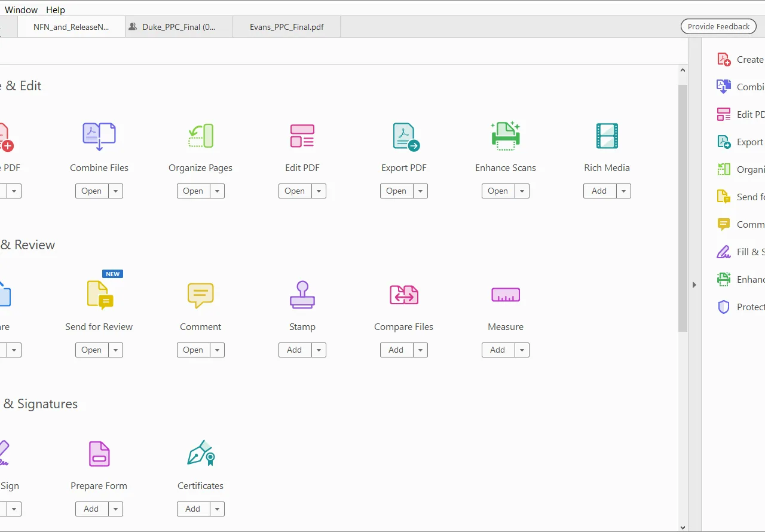Expand dropdown arrow next to Compare Files Add
Viewport: 765px width, 532px height.
click(x=421, y=350)
